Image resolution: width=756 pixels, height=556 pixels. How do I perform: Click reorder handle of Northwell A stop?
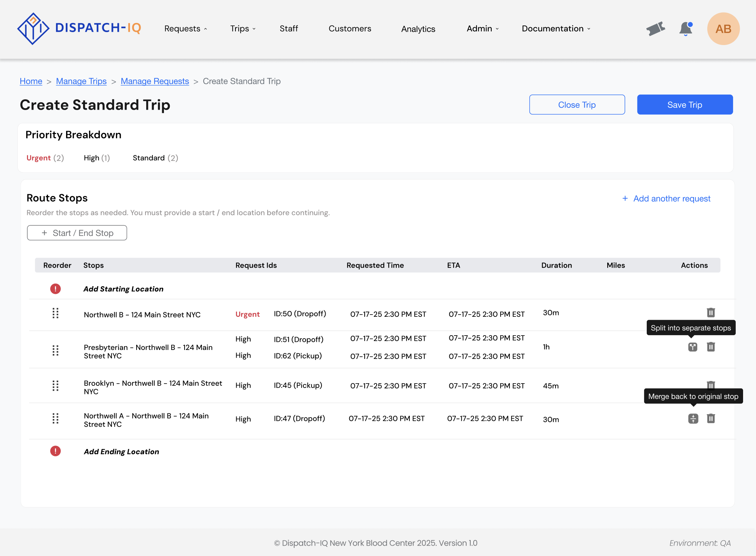click(x=55, y=418)
